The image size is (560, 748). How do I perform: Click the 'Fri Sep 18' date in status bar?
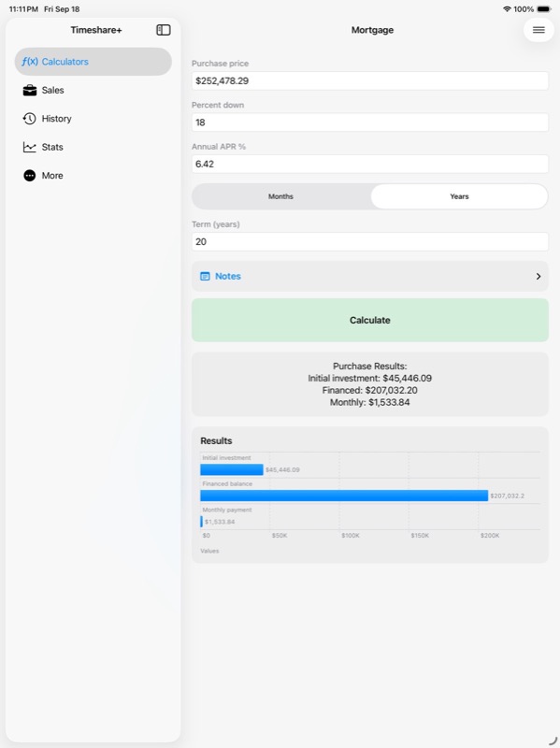[62, 9]
